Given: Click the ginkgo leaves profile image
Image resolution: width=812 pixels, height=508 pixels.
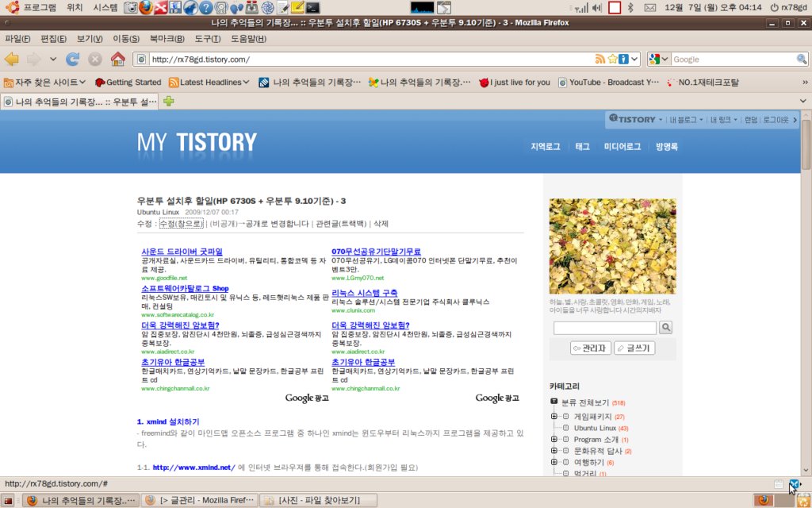Looking at the screenshot, I should (613, 246).
